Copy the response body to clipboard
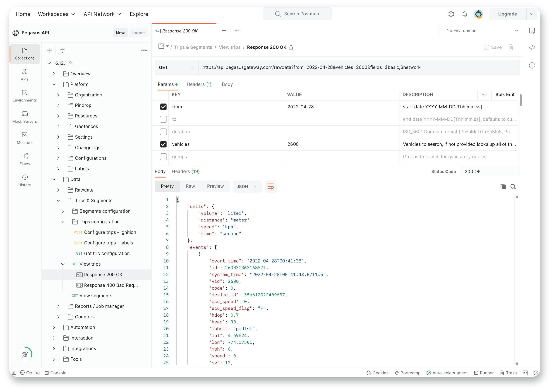 click(x=503, y=187)
